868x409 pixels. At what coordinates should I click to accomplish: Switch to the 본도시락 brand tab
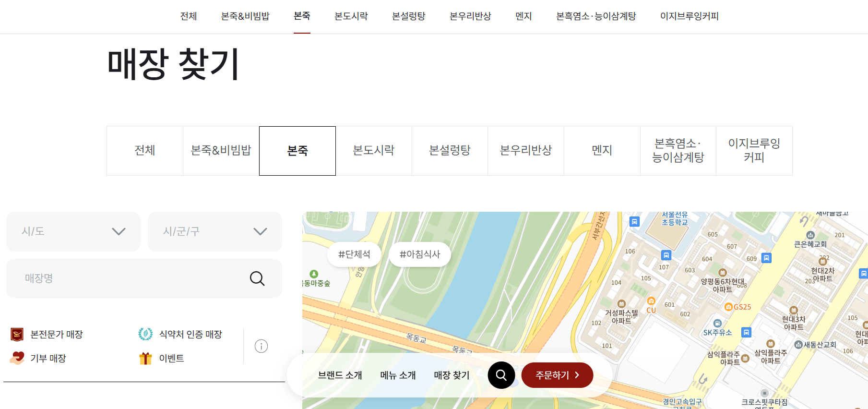point(374,151)
